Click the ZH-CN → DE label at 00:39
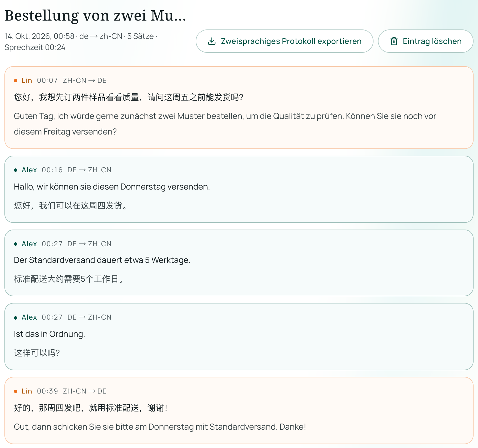The height and width of the screenshot is (448, 478). [85, 391]
